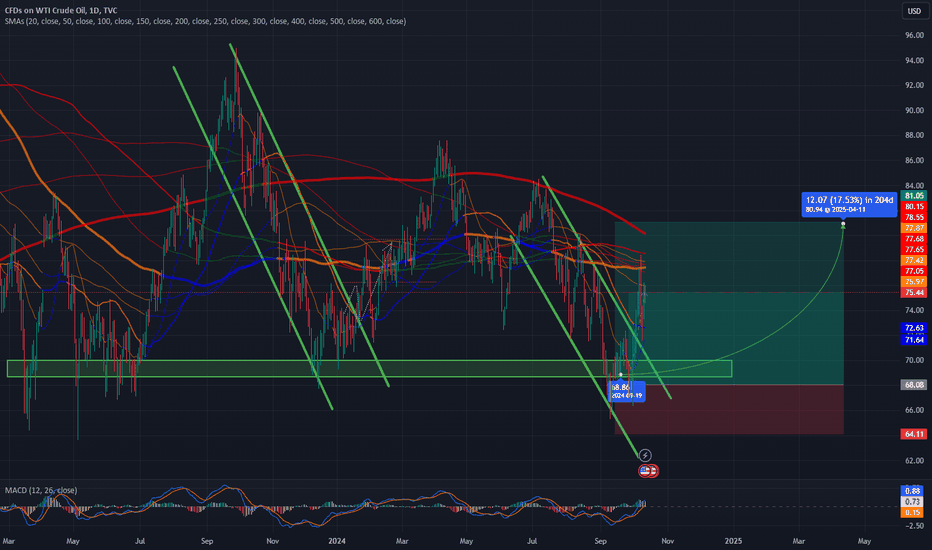Click the 71.64 blue price label
This screenshot has height=550, width=932.
tap(914, 340)
